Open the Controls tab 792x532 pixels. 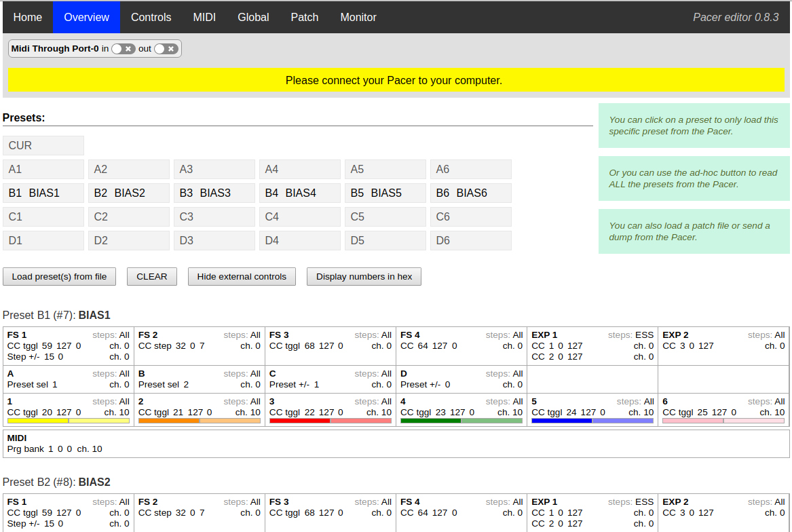(x=151, y=17)
